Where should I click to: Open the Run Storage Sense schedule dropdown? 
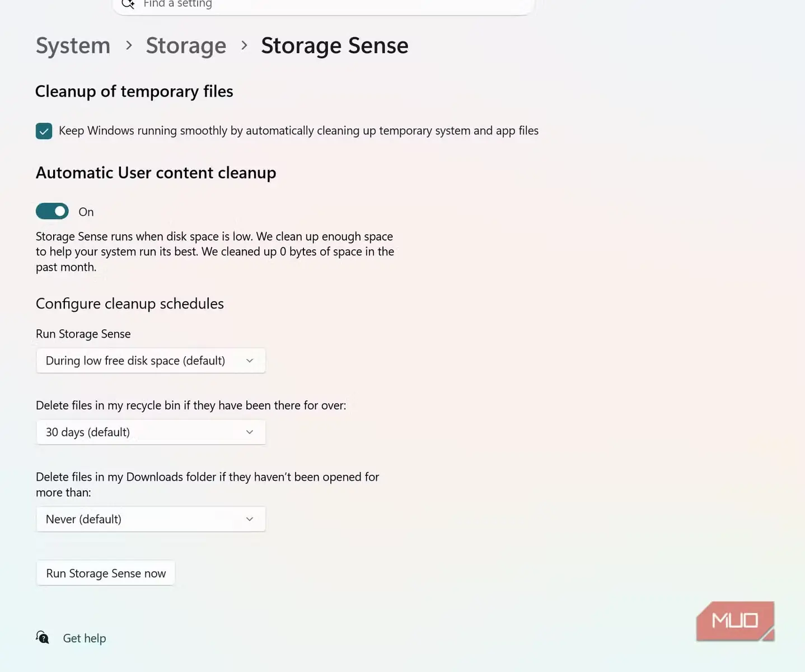tap(151, 361)
